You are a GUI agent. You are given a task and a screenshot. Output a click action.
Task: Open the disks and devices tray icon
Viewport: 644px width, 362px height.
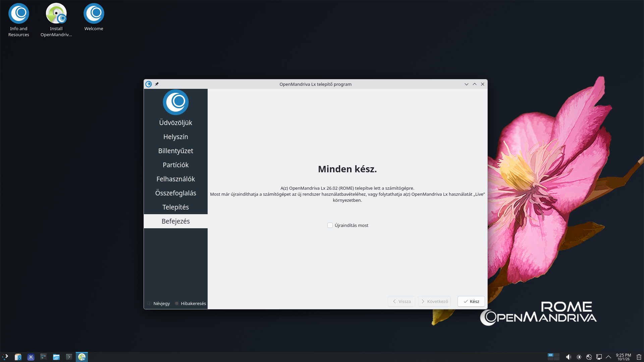pyautogui.click(x=589, y=357)
